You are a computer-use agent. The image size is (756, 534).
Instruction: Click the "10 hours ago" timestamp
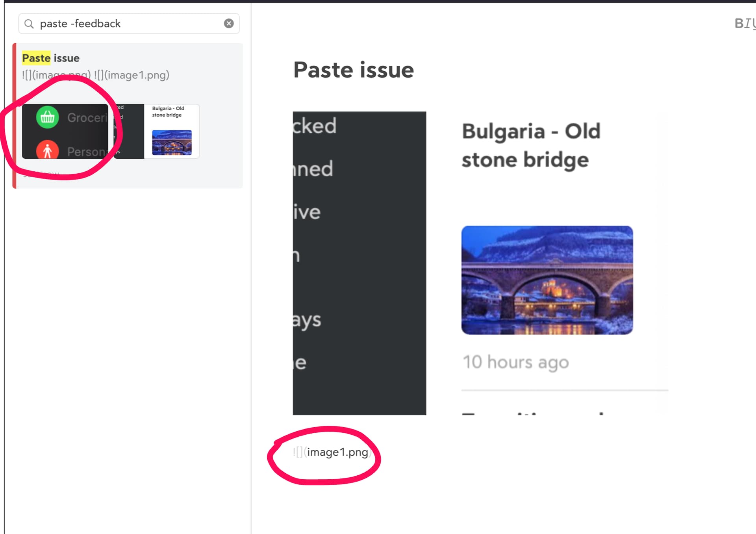point(516,362)
